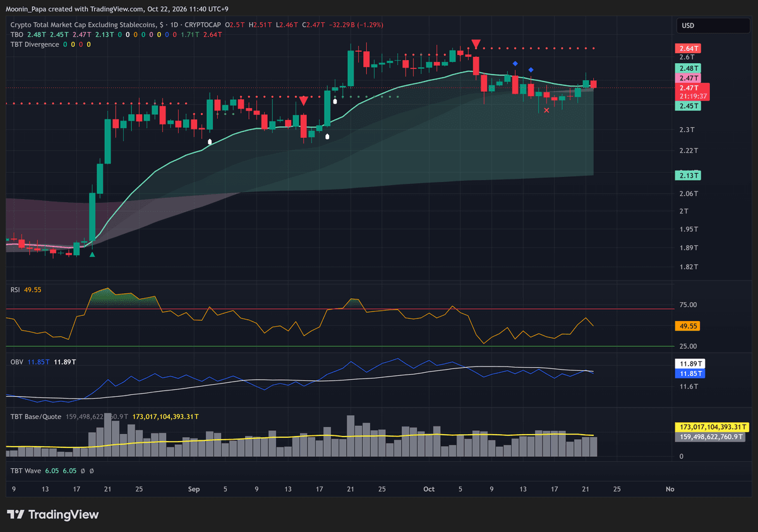Click the red down-triangle signal in mid-September
758x532 pixels.
[x=304, y=100]
